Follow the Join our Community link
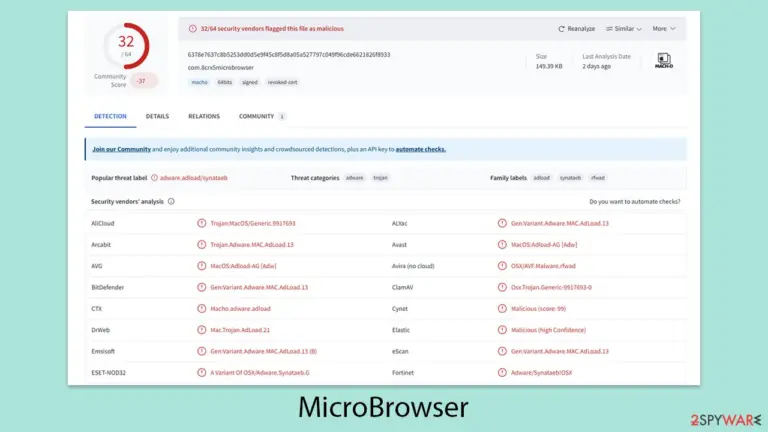This screenshot has width=768, height=432. point(121,149)
